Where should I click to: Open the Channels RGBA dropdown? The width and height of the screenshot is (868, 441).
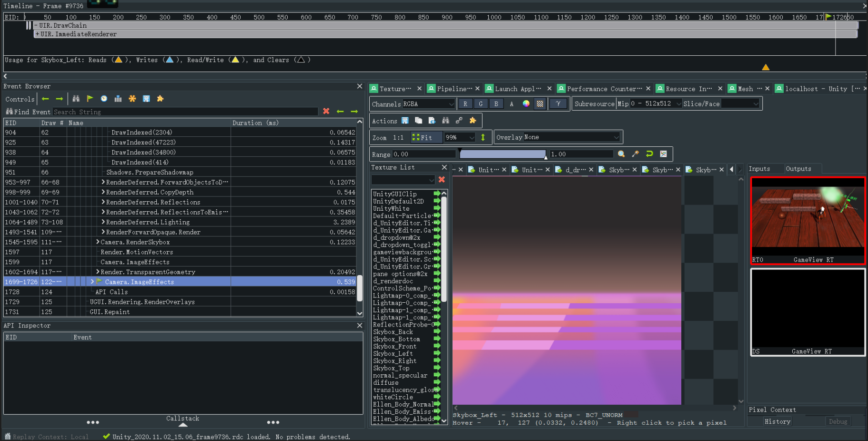428,103
